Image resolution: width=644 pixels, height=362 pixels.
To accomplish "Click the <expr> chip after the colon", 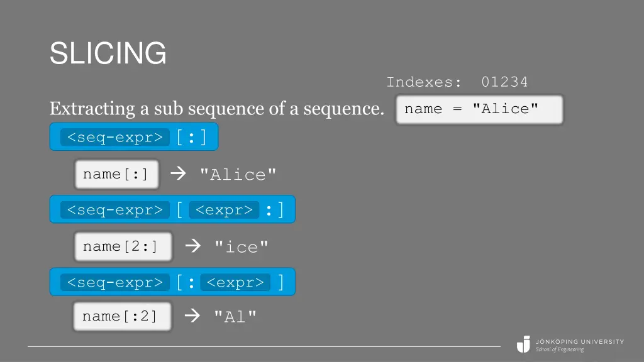I will coord(235,282).
